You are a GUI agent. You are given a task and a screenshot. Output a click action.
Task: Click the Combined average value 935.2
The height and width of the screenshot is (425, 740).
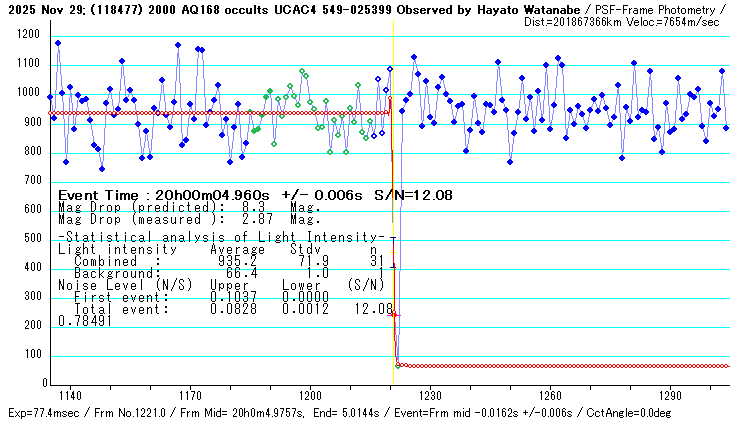237,260
